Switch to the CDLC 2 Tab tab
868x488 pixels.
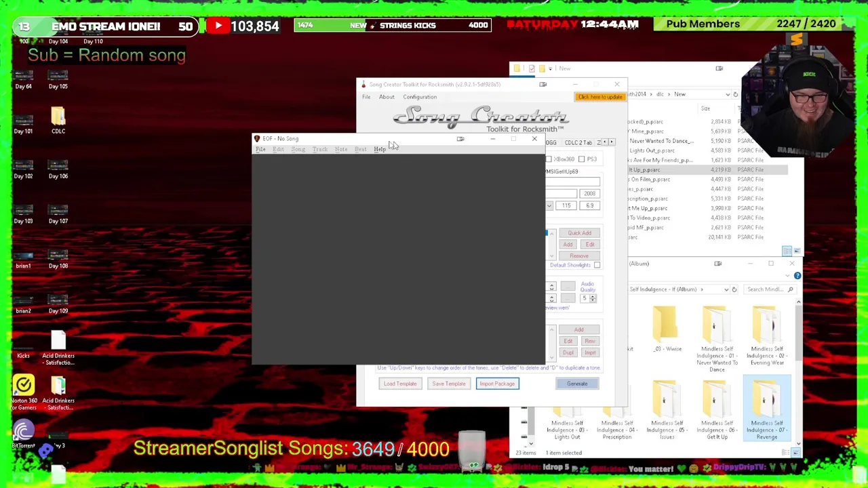pos(578,142)
